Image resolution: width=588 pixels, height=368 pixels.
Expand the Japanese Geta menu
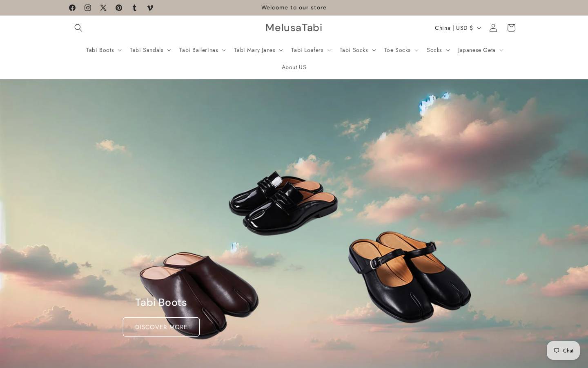click(x=481, y=50)
